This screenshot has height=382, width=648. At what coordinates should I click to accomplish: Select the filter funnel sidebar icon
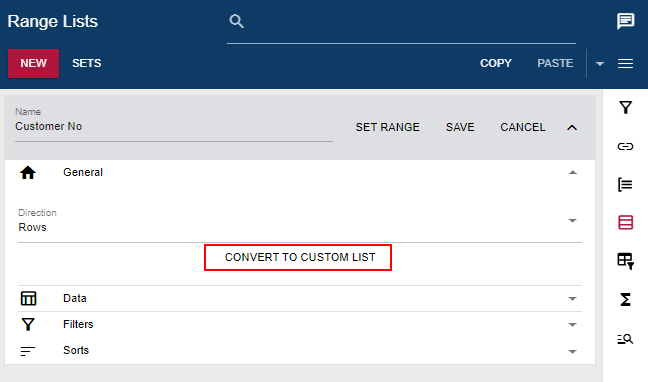pos(625,107)
